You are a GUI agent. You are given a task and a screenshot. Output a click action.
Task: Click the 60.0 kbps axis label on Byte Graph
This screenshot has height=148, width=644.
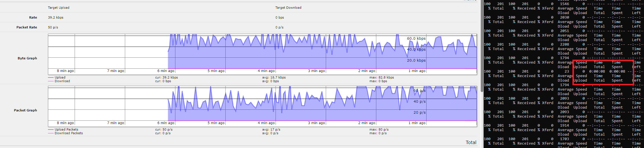[416, 39]
